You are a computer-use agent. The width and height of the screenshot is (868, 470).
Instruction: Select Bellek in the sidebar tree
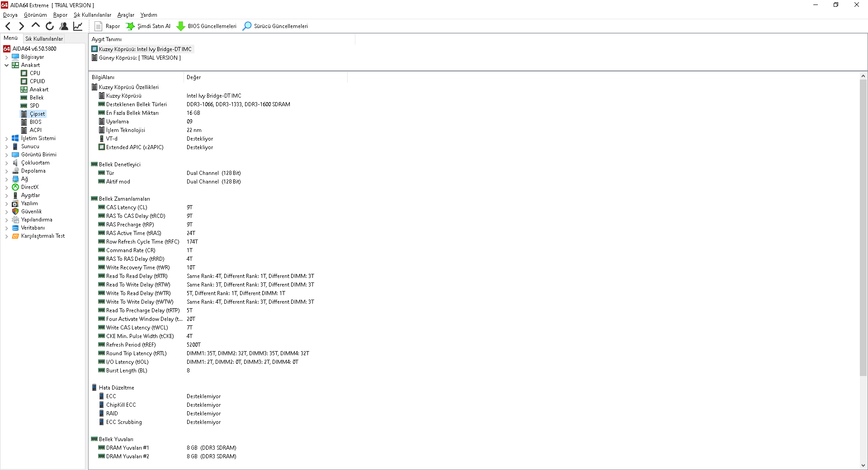[37, 98]
